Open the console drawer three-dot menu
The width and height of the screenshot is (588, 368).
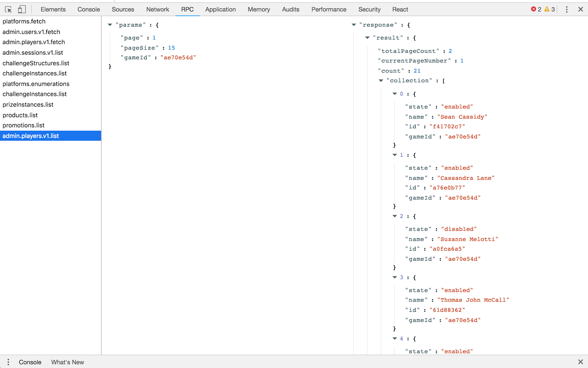tap(8, 362)
